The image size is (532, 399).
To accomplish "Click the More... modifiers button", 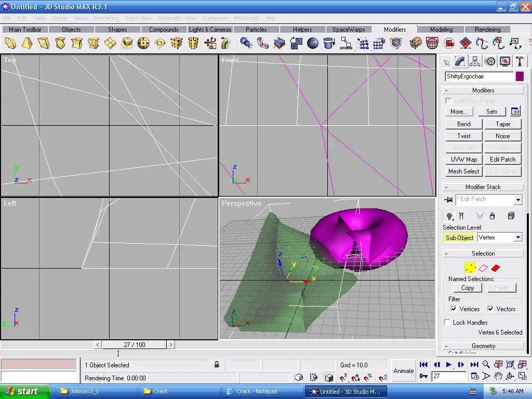I will click(x=459, y=112).
